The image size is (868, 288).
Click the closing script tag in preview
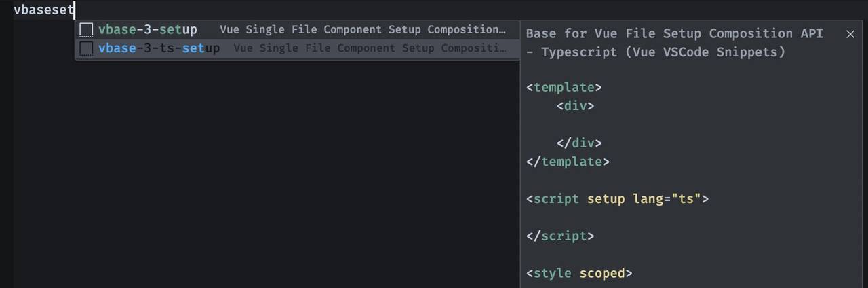point(560,236)
